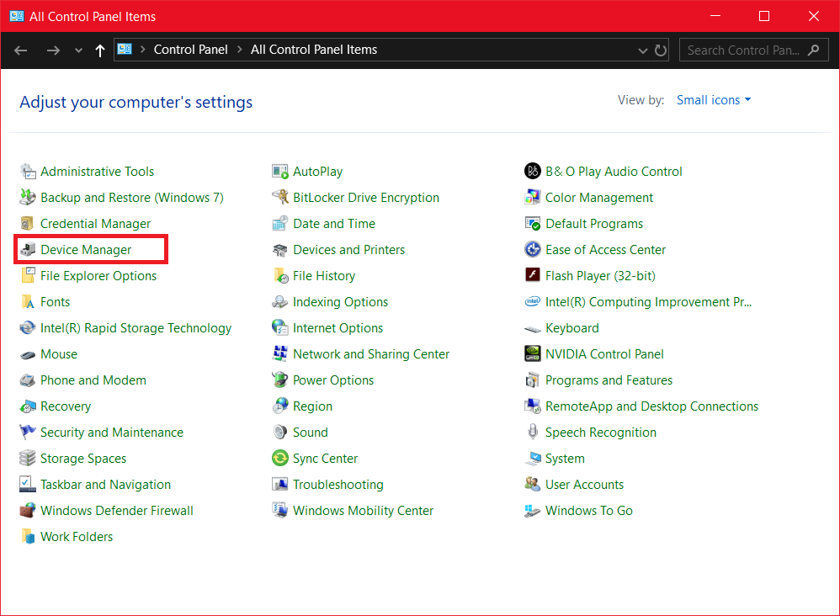Click the Security and Maintenance flag icon
Viewport: 840px width, 616px height.
click(28, 433)
